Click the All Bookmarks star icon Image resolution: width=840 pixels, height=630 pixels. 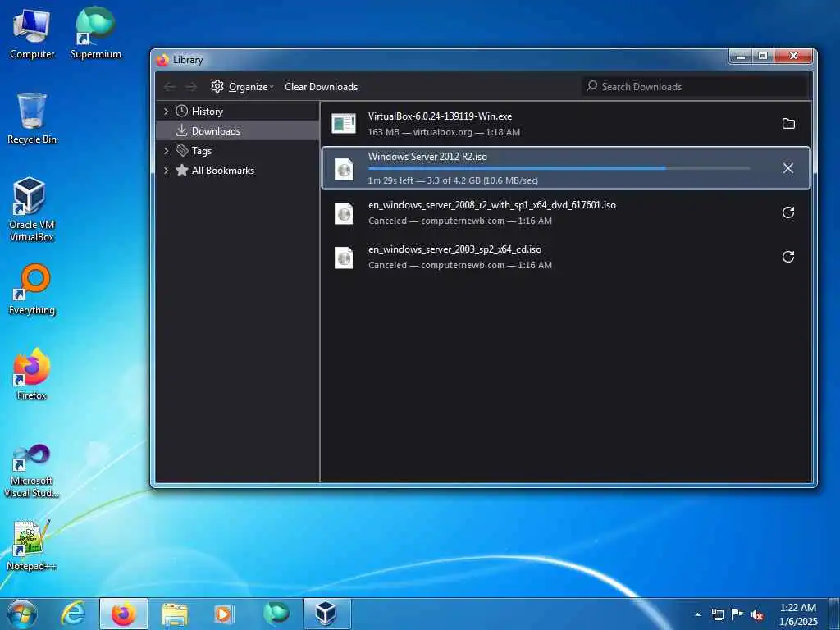tap(181, 170)
